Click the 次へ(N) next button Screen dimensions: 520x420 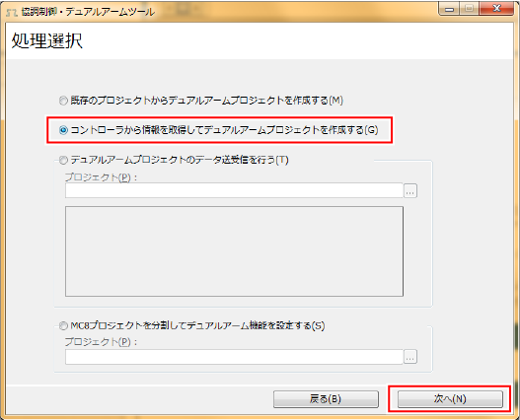[450, 398]
